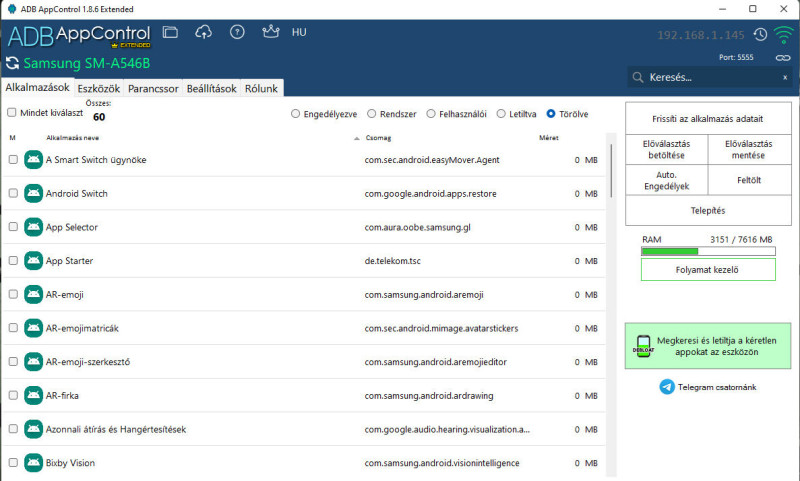Click the 192.168.1.145 IP address field
Screen dimensions: 800x481
click(x=701, y=35)
